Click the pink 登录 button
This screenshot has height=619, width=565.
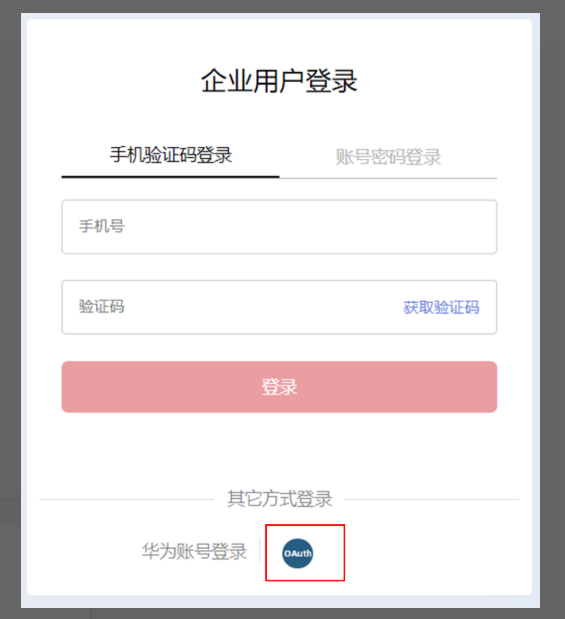pos(279,387)
